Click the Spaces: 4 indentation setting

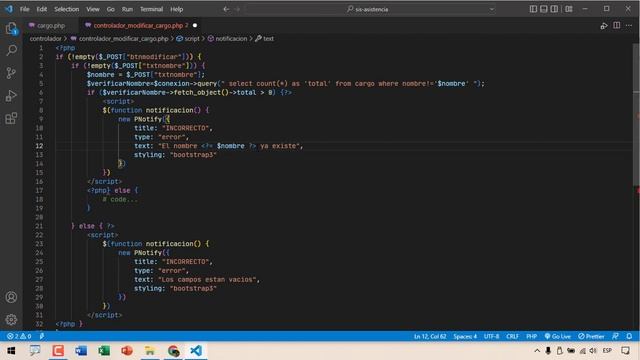465,336
